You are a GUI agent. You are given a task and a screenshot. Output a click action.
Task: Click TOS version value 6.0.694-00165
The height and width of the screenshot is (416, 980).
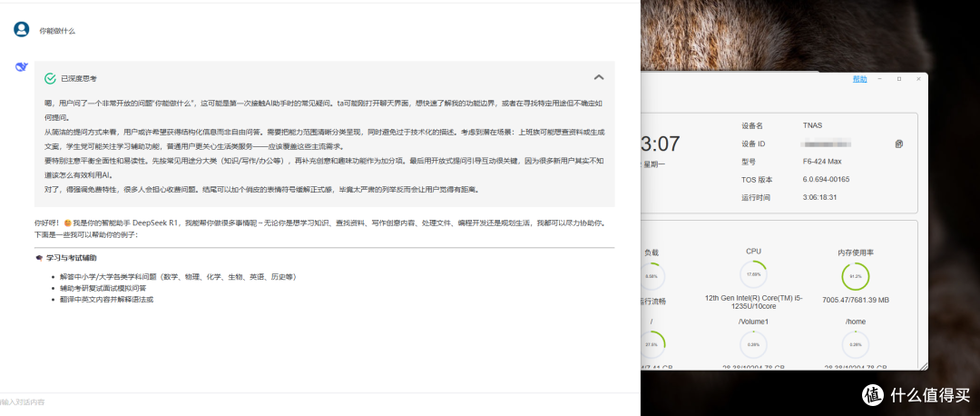pos(827,180)
